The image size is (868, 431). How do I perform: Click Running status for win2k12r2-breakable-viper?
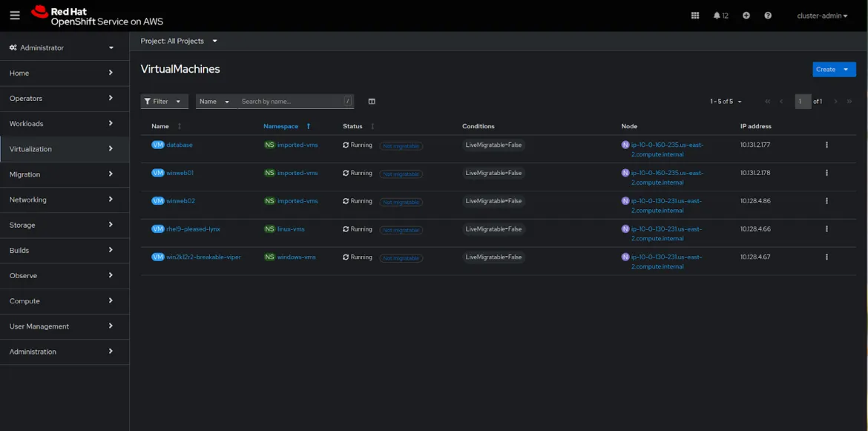click(358, 257)
